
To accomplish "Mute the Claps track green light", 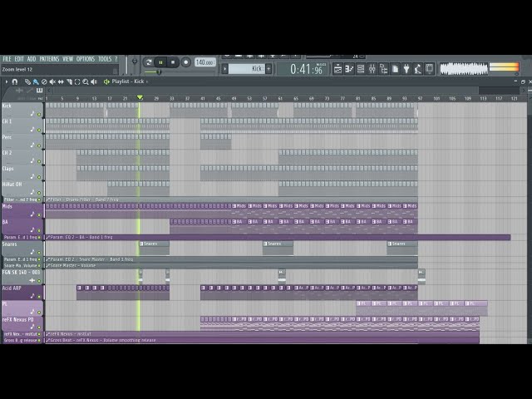I will 39,177.
